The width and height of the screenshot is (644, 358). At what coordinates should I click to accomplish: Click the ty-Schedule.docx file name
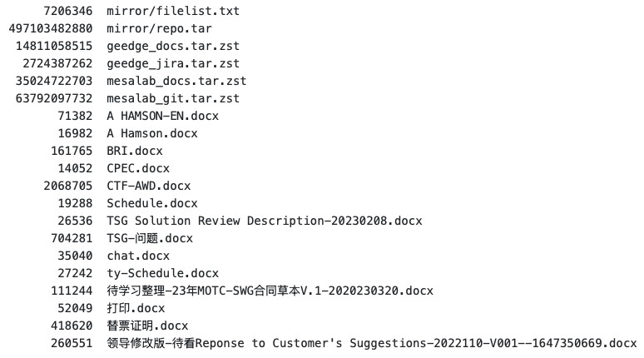pos(163,274)
